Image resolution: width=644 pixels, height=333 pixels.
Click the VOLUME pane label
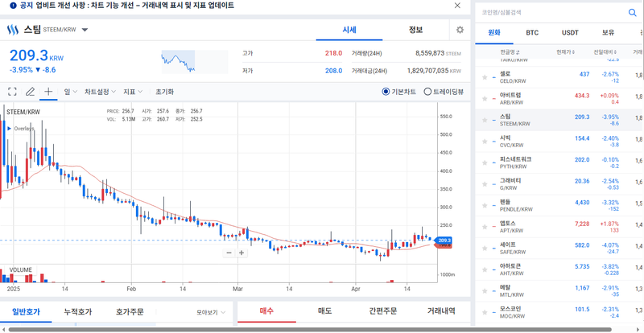click(21, 269)
